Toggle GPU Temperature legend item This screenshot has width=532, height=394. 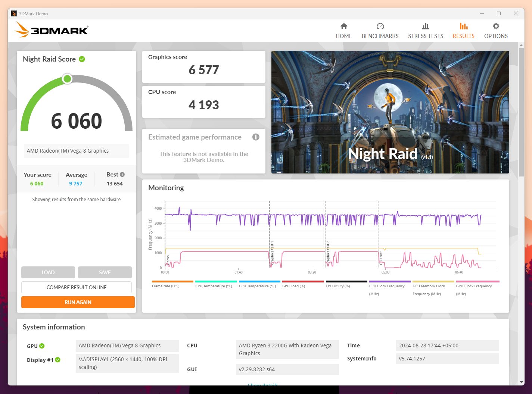(x=259, y=284)
